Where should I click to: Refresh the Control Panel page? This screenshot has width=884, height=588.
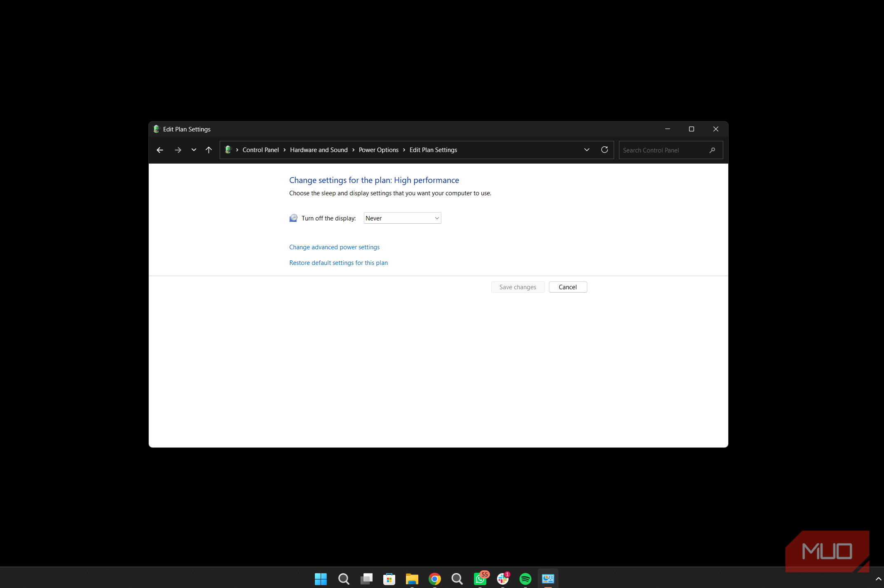[605, 150]
